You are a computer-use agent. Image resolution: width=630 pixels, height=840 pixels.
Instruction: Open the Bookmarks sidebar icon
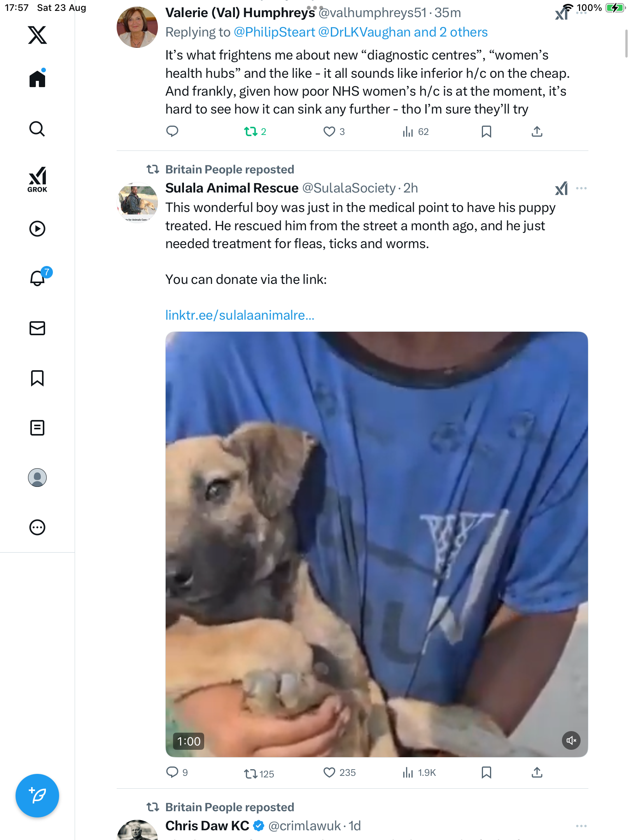(37, 378)
